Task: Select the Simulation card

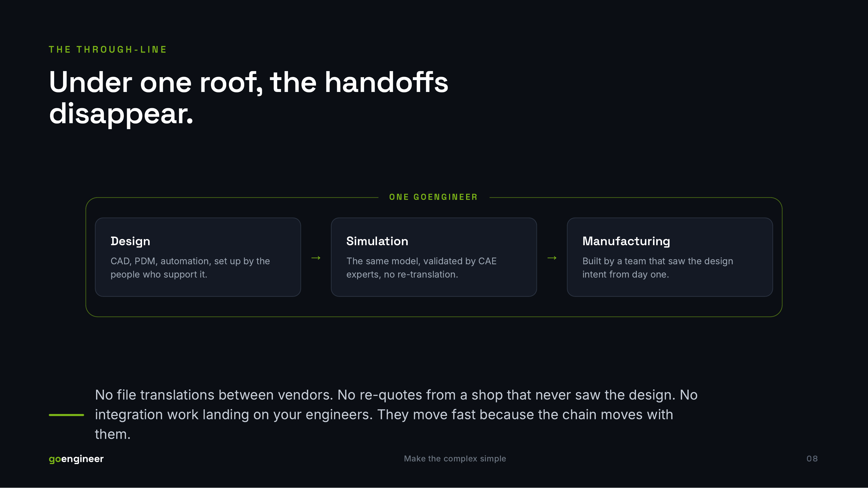Action: (x=434, y=257)
